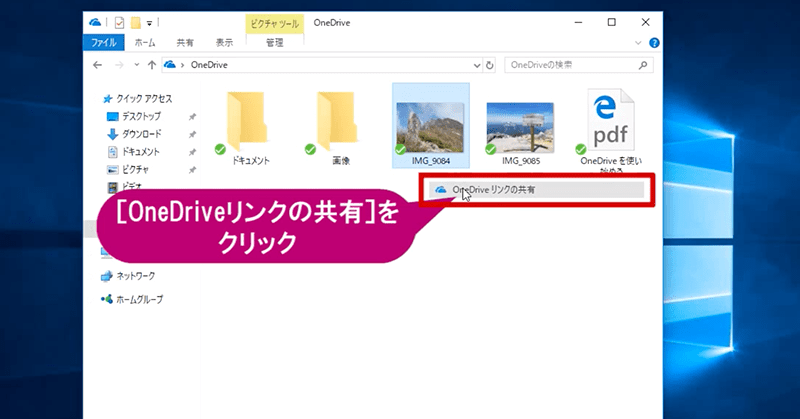Switch to the 共有 ribbon tab
800x419 pixels.
185,42
